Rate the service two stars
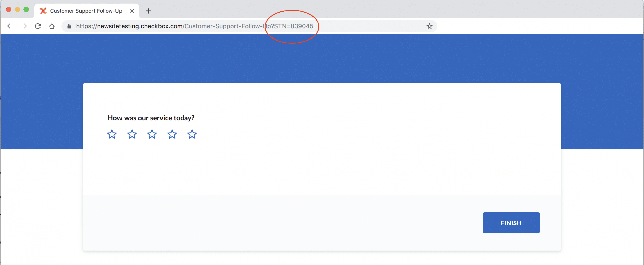 (132, 134)
